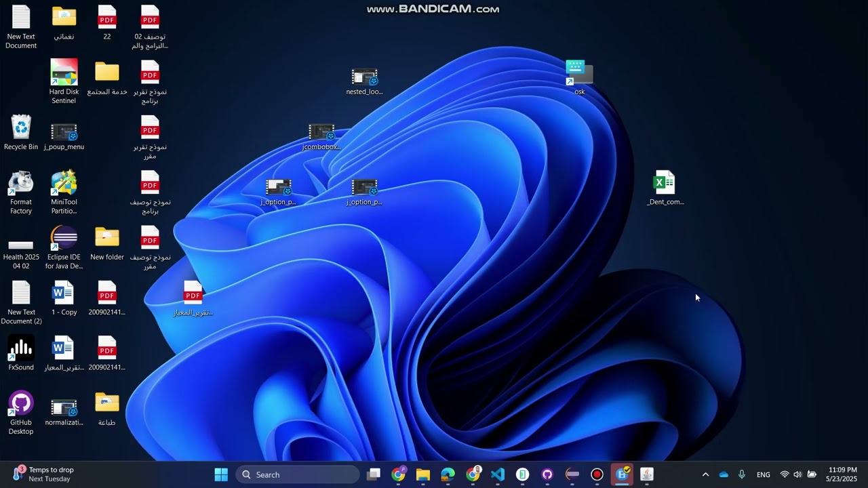Select the نموذج توصيف برنامج PDF
Screen dimensions: 868x488
150,192
